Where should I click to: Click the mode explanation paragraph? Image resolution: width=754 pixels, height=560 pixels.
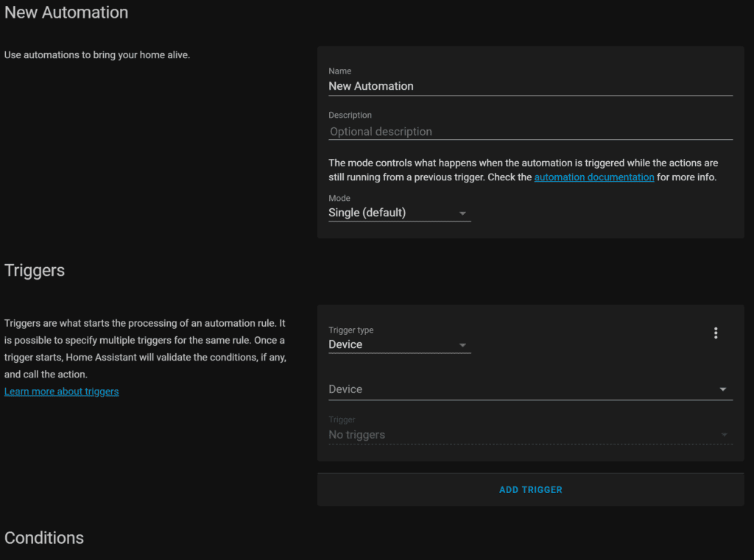click(524, 170)
